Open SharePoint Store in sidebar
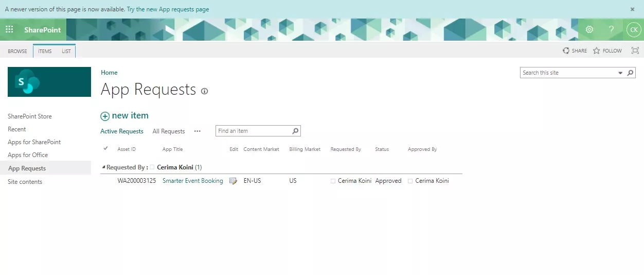The image size is (644, 275). (30, 116)
